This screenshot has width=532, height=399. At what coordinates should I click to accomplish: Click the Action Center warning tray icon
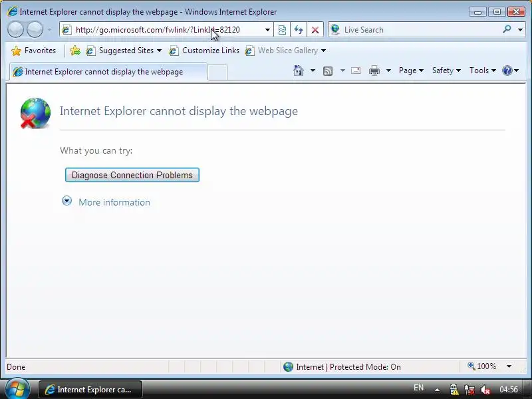click(x=454, y=390)
